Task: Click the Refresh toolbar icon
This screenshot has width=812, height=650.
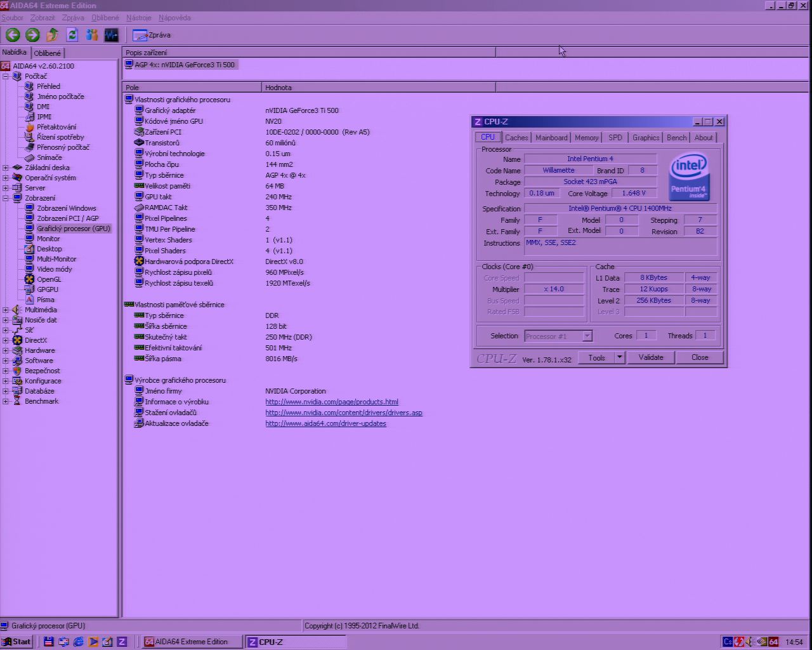Action: pyautogui.click(x=72, y=35)
